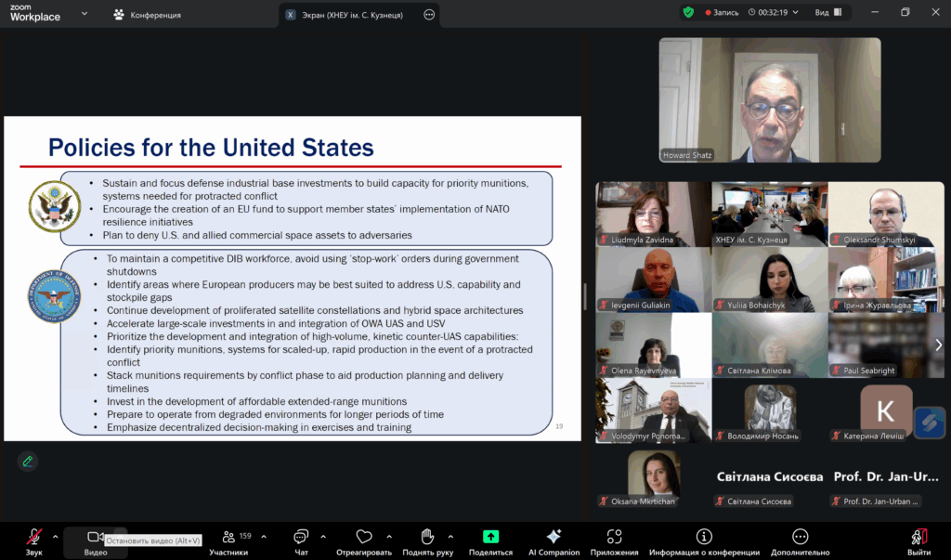Unmute microphone with the Звук button

click(x=33, y=540)
